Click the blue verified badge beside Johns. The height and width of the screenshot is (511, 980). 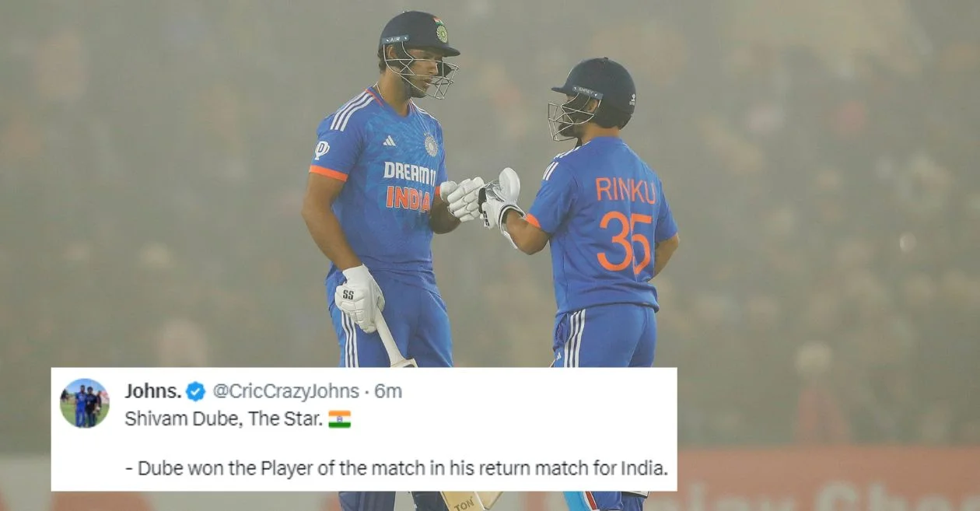coord(195,391)
